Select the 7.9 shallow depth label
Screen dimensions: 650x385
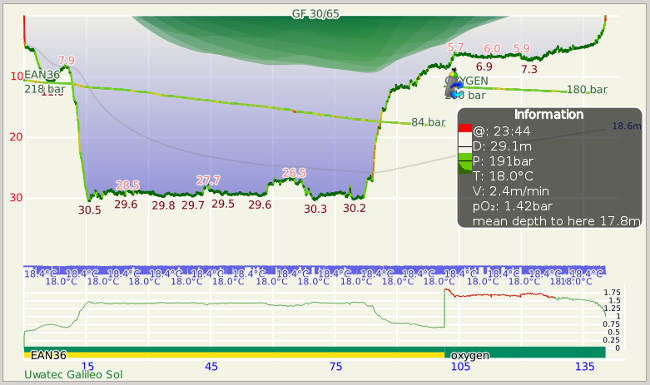pos(66,61)
